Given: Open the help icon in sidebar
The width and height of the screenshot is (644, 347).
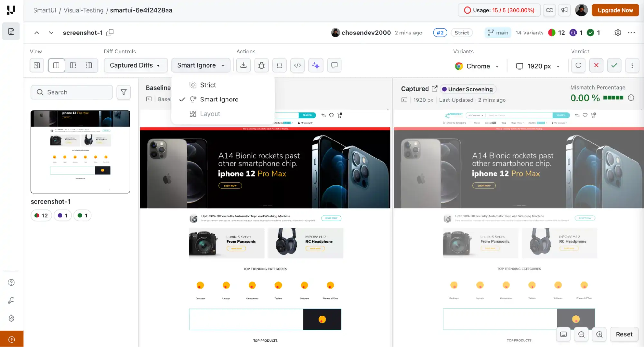Looking at the screenshot, I should click(x=11, y=283).
